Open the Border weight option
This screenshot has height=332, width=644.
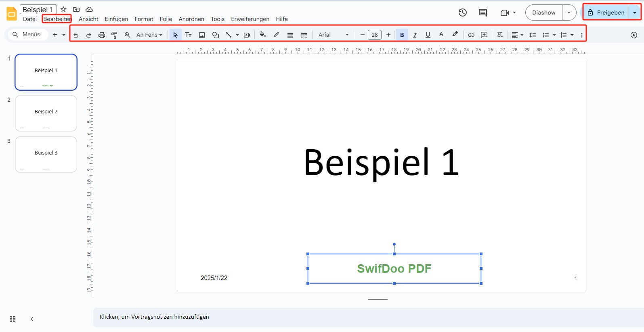(x=290, y=35)
